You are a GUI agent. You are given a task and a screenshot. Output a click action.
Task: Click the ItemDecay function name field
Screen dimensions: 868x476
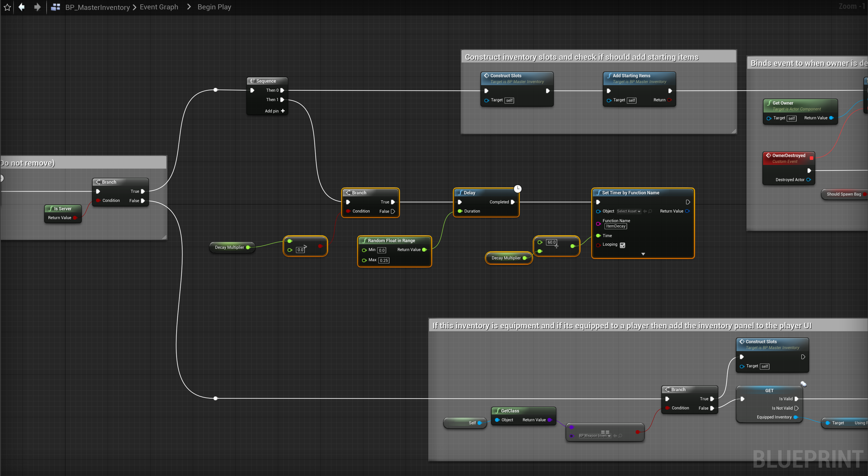(615, 226)
